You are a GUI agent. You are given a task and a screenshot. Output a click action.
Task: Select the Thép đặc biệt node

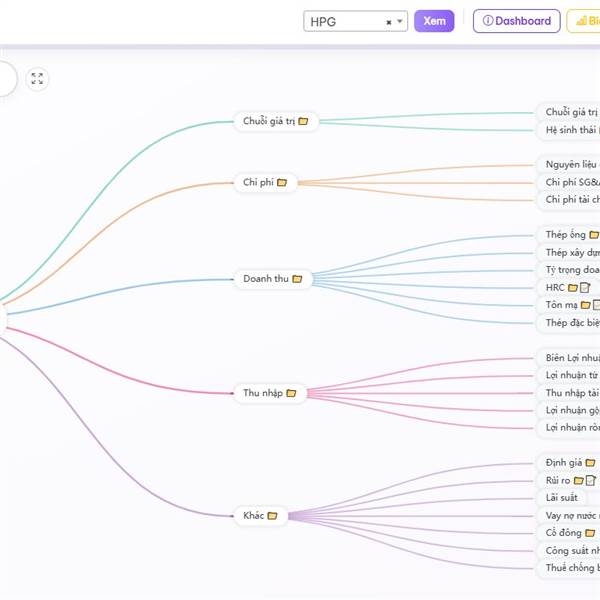pyautogui.click(x=568, y=323)
